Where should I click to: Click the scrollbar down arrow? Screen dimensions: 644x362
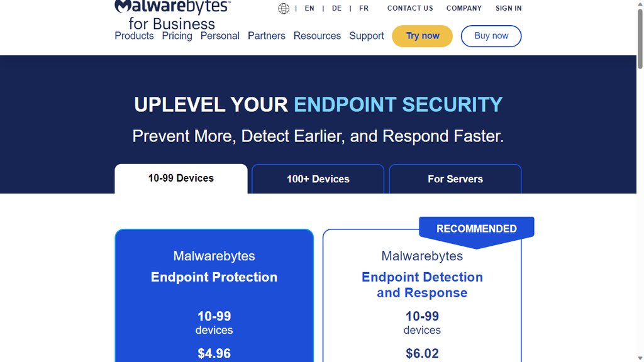point(639,357)
